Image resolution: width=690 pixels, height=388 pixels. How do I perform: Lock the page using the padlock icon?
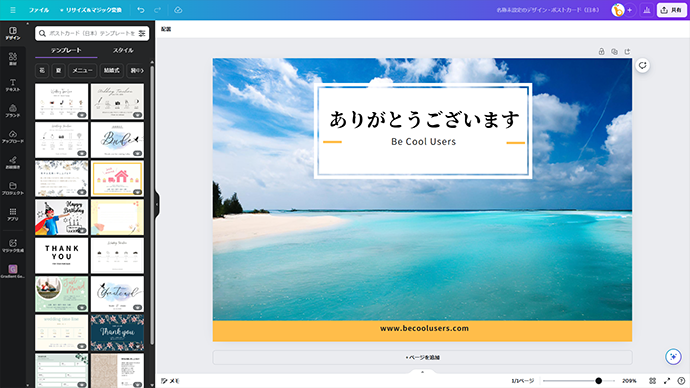click(602, 51)
